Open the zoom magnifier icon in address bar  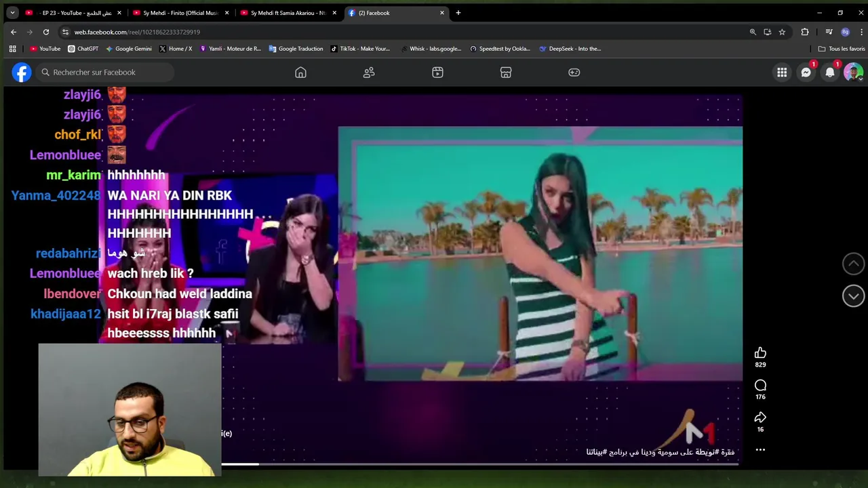[753, 32]
